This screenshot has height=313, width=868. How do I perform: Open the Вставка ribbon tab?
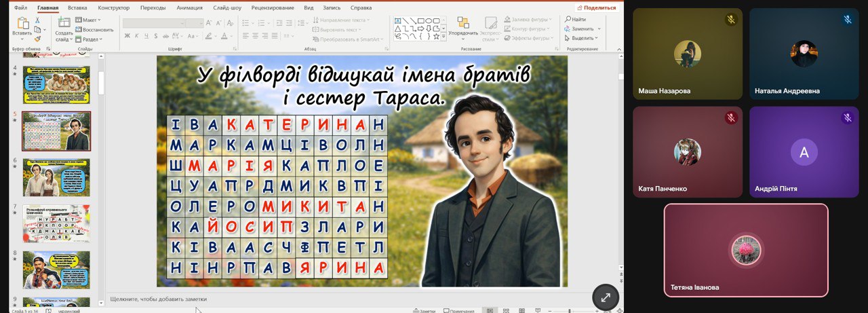point(77,7)
